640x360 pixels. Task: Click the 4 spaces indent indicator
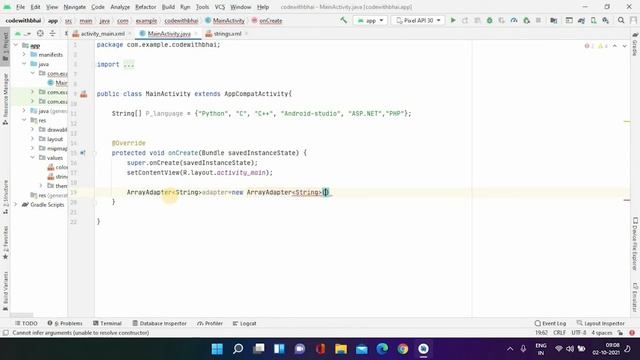602,333
